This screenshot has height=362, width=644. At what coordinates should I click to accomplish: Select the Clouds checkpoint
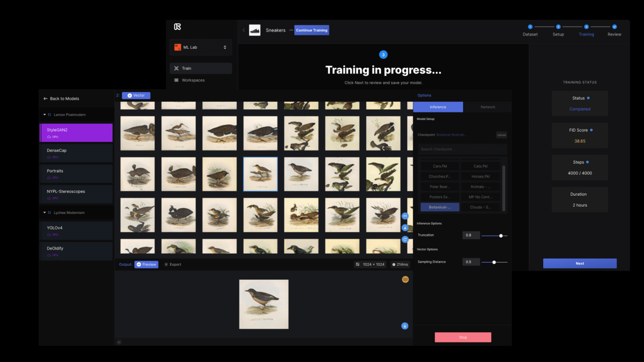(480, 207)
